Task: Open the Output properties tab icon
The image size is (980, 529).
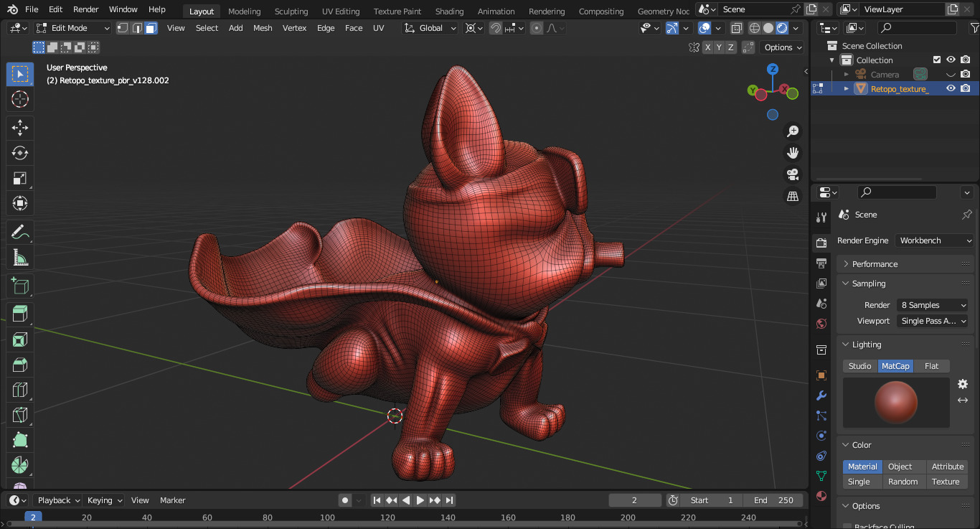Action: pyautogui.click(x=821, y=263)
